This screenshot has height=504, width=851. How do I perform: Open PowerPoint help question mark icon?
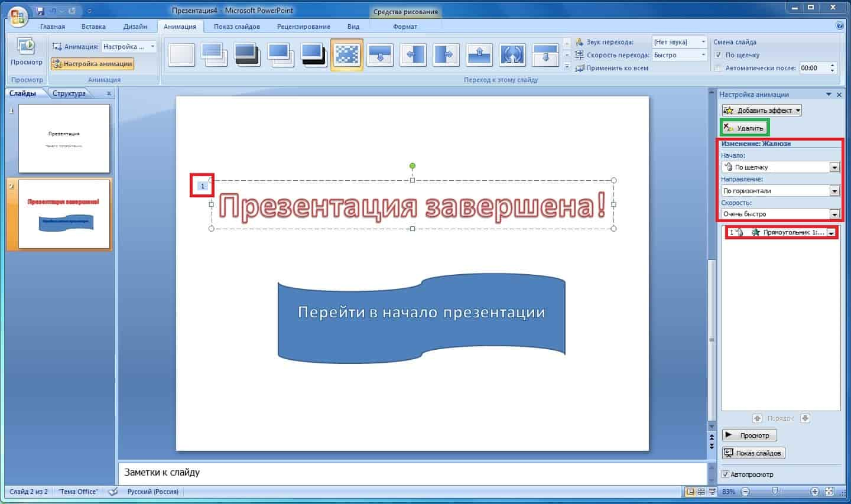[840, 26]
